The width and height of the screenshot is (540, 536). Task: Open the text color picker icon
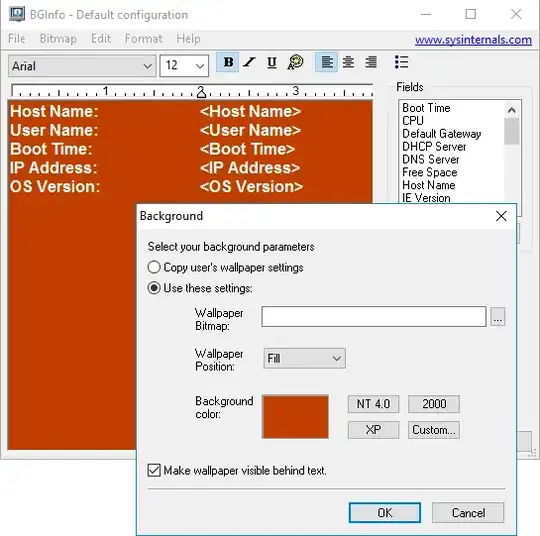[x=295, y=62]
